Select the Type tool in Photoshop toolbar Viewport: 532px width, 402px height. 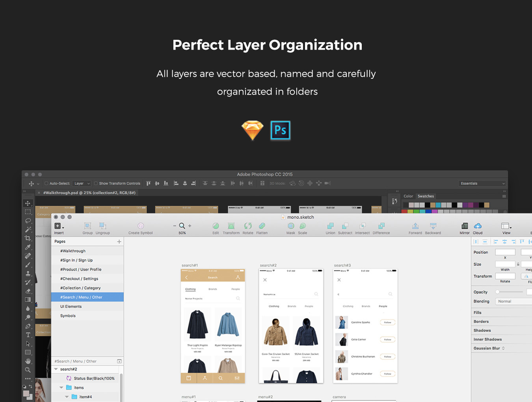coord(28,335)
